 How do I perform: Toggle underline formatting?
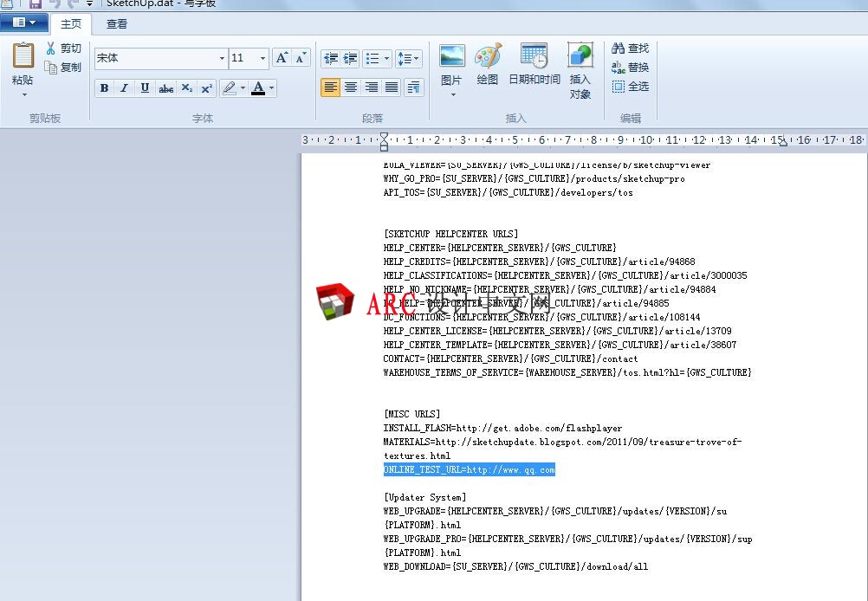145,88
